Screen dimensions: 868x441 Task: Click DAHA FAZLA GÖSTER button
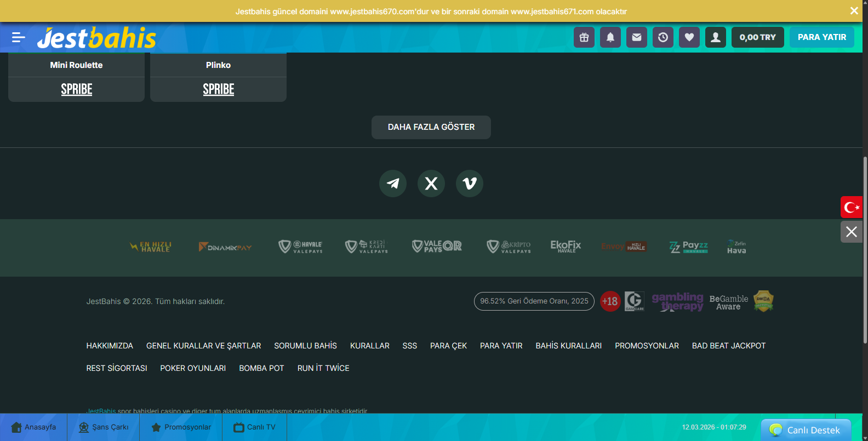point(431,127)
